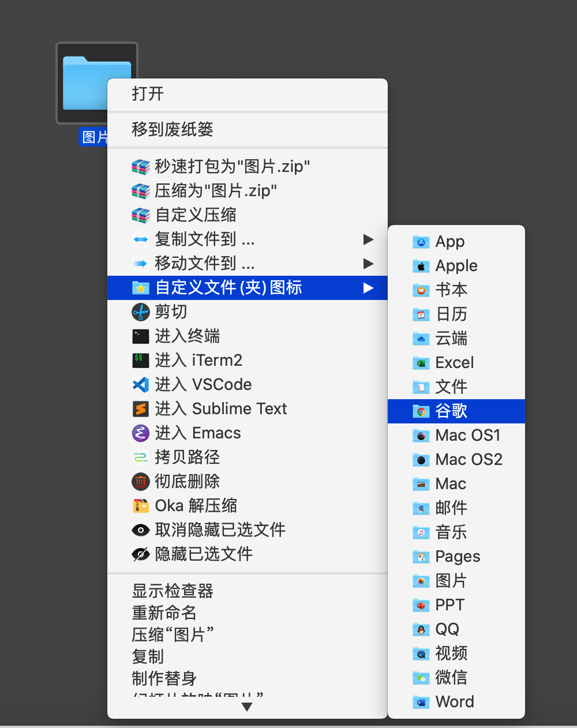Click the terminal icon beside 进入终端

pyautogui.click(x=141, y=336)
